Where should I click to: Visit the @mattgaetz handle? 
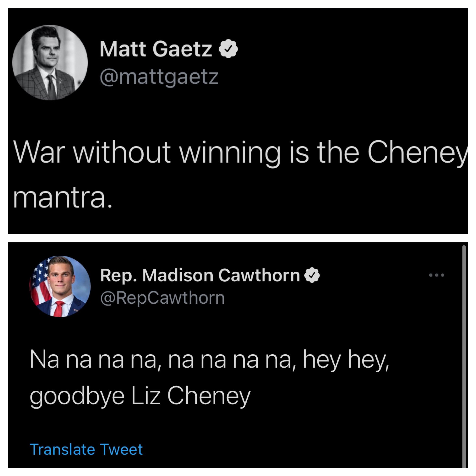(x=159, y=77)
